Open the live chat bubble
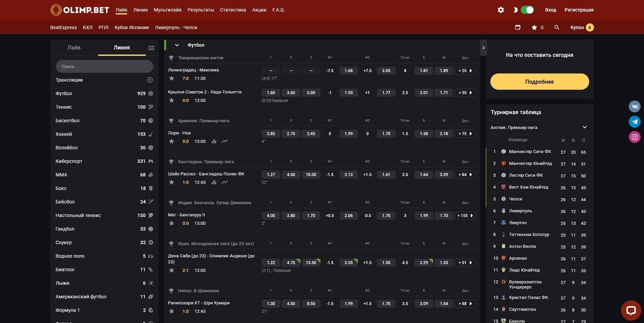Image resolution: width=644 pixels, height=323 pixels. (x=631, y=311)
